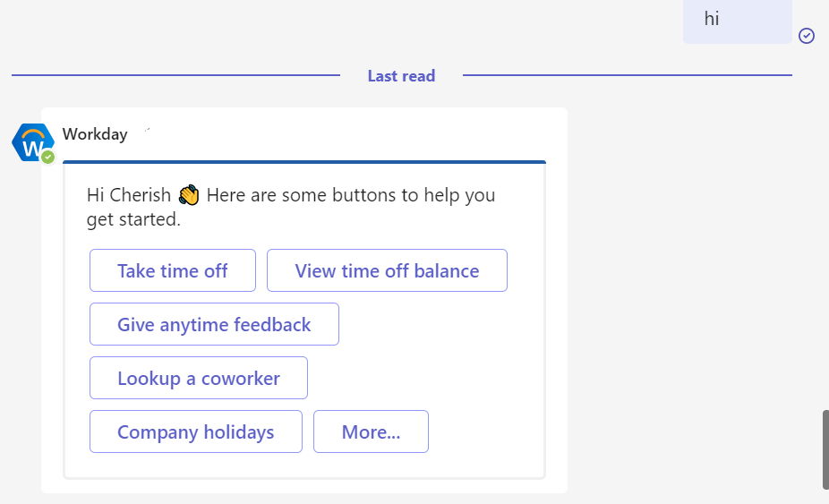This screenshot has height=504, width=829.
Task: Click the Workday bot avatar icon
Action: [x=33, y=143]
